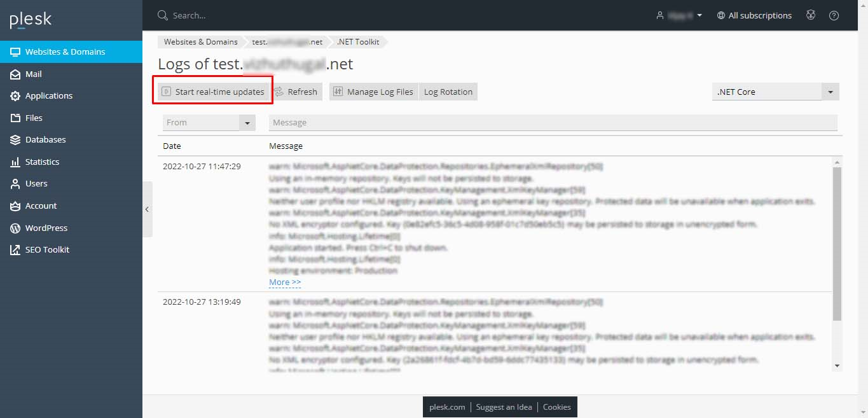Image resolution: width=868 pixels, height=418 pixels.
Task: Open the All subscriptions selector
Action: [x=754, y=15]
